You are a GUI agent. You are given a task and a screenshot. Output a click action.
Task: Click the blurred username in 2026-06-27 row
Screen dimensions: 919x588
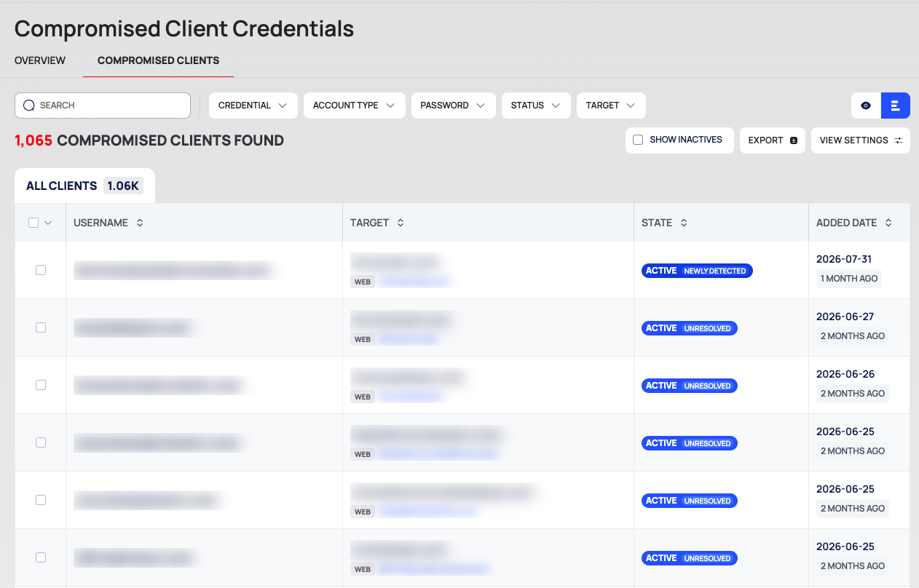[x=133, y=327]
